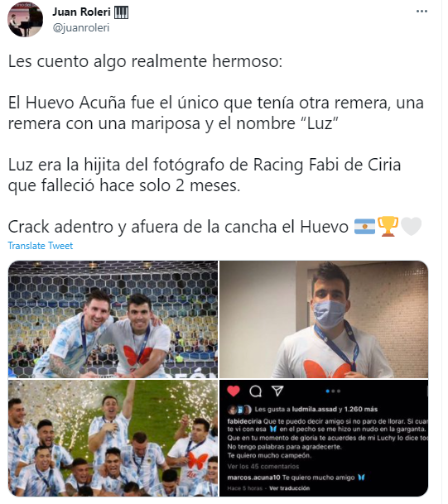Open the tweet's three-dot more menu

coord(422,12)
